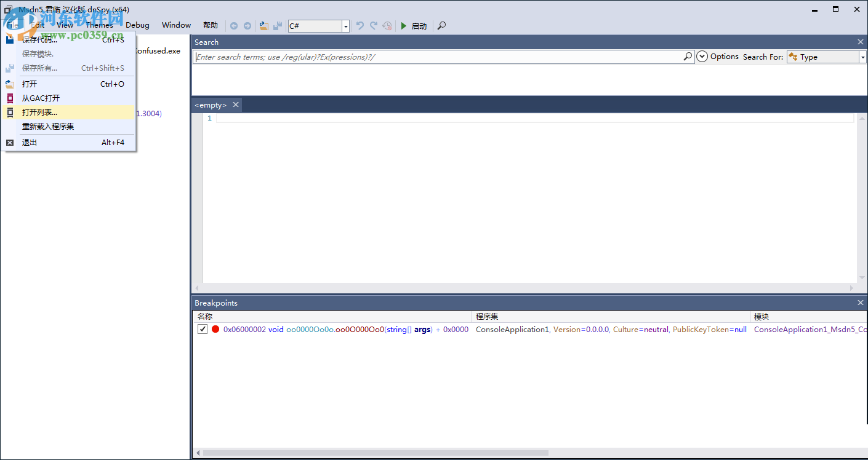Expand search Options with the chevron button
Viewport: 868px width, 460px height.
(x=702, y=57)
